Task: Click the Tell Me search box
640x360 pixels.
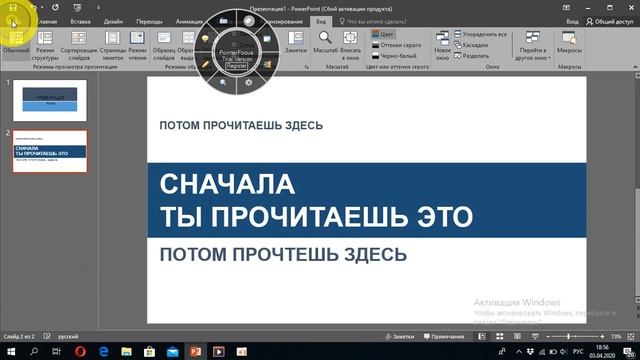Action: [373, 22]
